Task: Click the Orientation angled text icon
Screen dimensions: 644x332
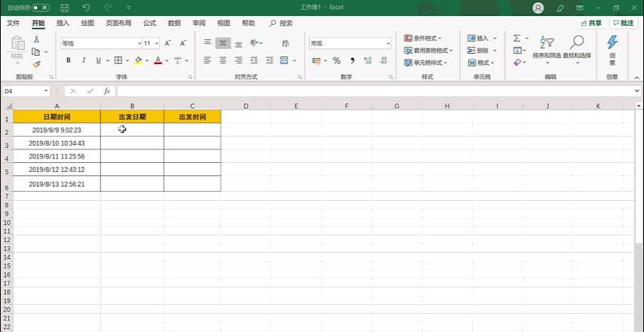Action: (255, 43)
